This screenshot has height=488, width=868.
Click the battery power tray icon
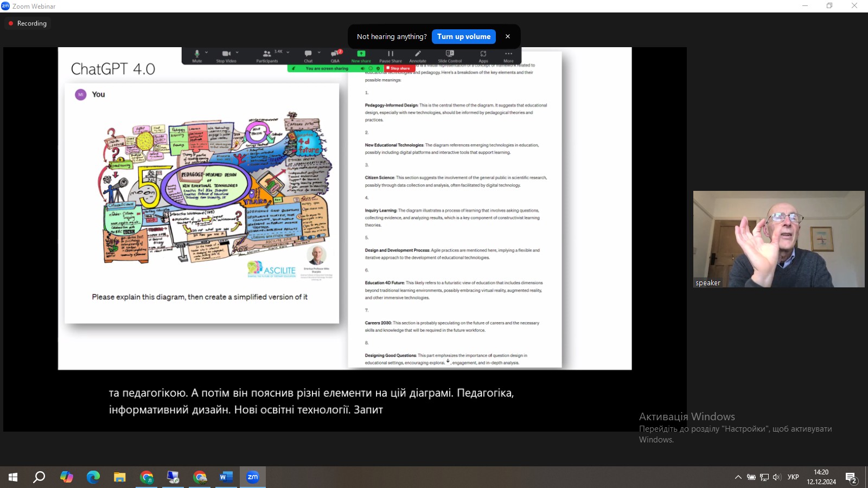(x=751, y=477)
